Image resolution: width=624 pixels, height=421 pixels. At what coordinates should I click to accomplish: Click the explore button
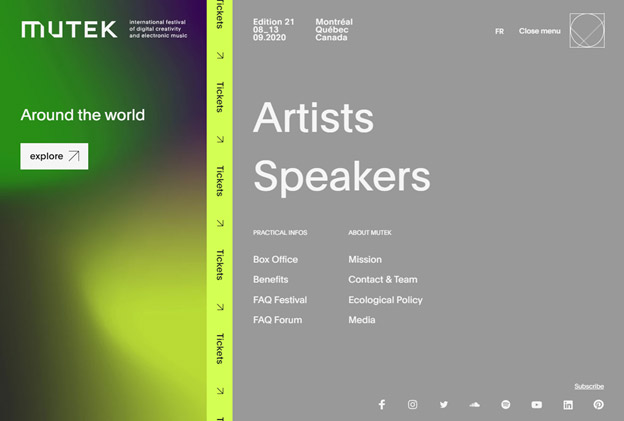click(x=54, y=156)
